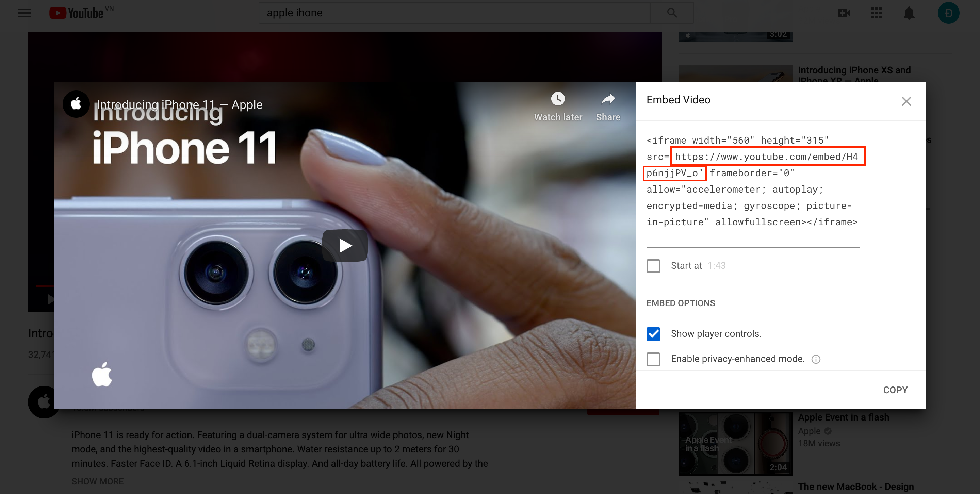Image resolution: width=980 pixels, height=494 pixels.
Task: Play the embed preview video
Action: (x=345, y=245)
